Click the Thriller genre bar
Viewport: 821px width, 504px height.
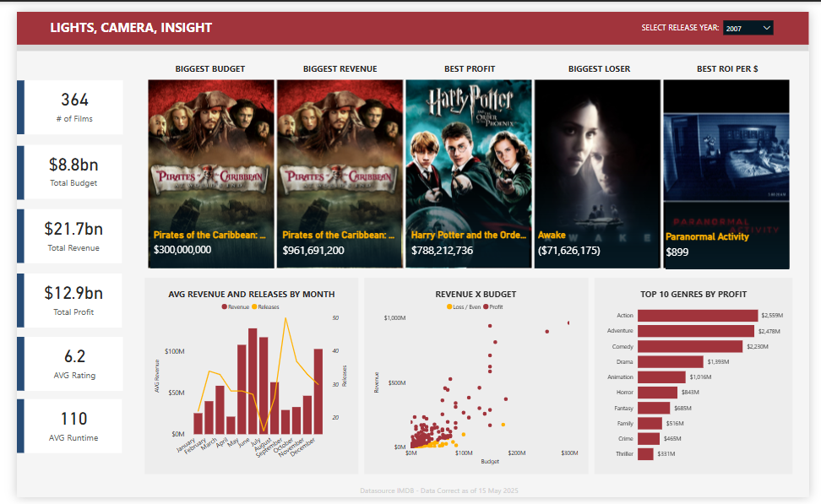pos(645,454)
